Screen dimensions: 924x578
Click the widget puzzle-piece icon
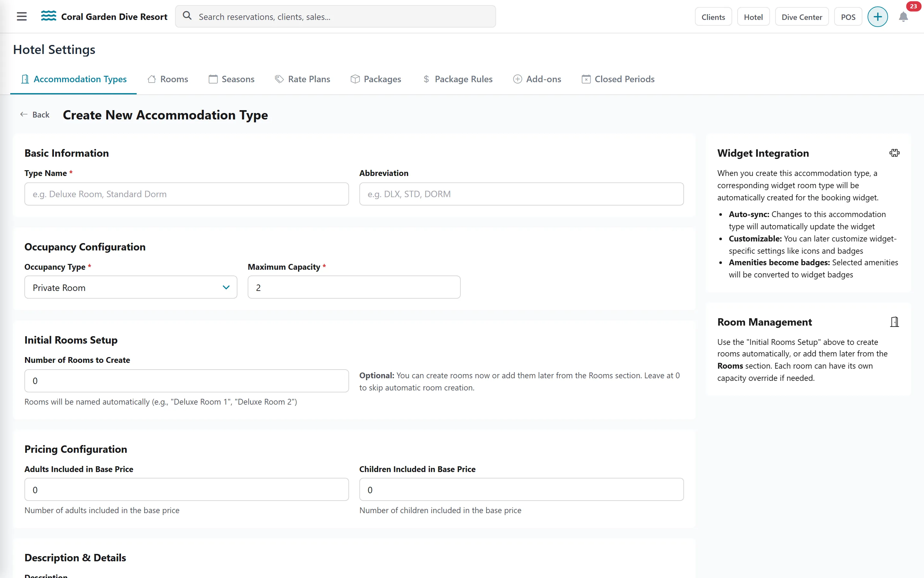point(894,153)
